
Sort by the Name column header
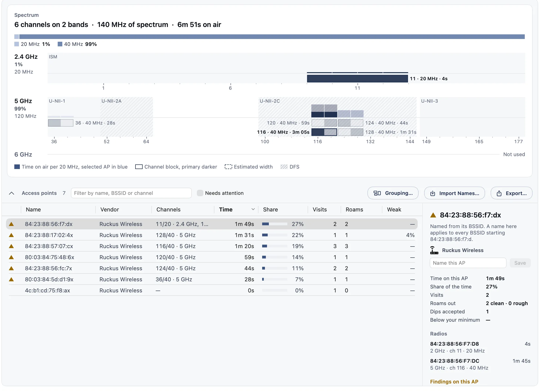point(33,210)
